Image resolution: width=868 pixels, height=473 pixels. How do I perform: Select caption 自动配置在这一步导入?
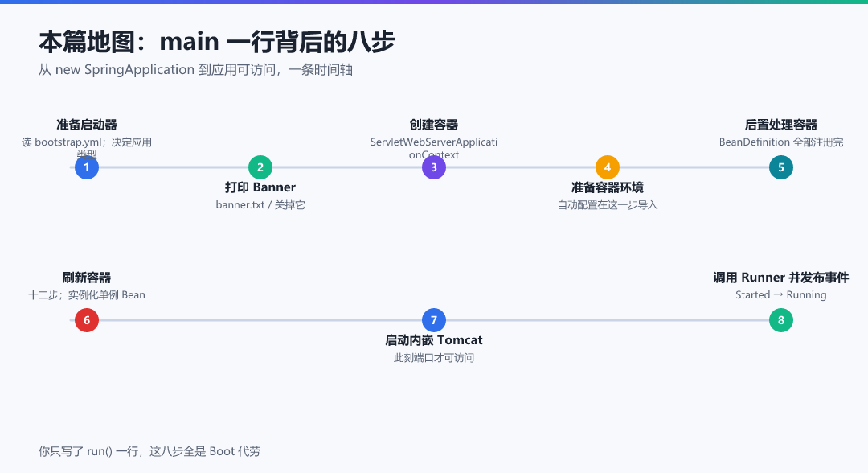608,205
